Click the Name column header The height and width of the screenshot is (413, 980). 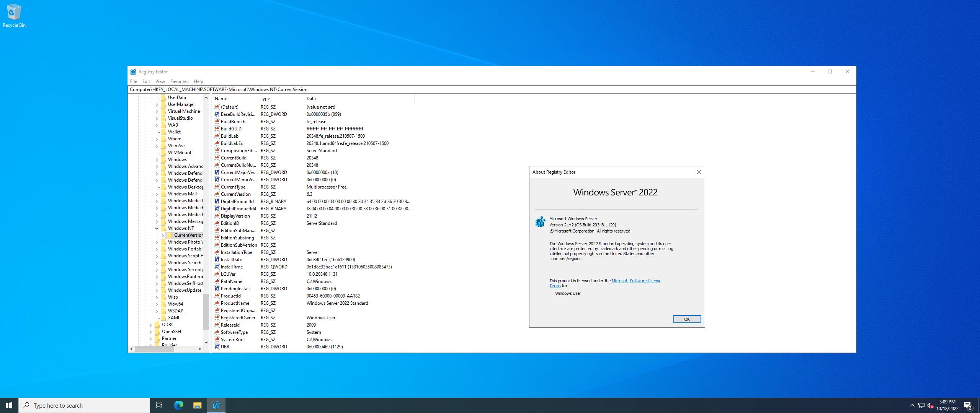(235, 98)
